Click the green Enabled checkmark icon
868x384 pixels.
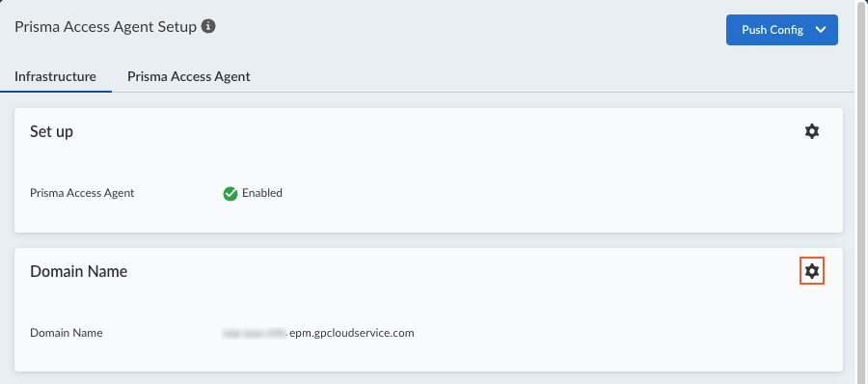(231, 193)
